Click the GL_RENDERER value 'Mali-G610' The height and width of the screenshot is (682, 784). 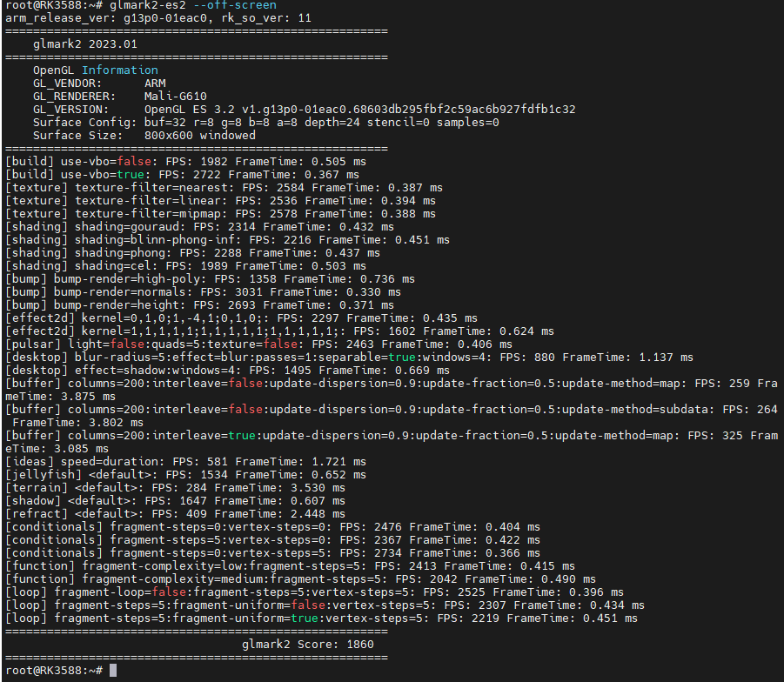176,96
